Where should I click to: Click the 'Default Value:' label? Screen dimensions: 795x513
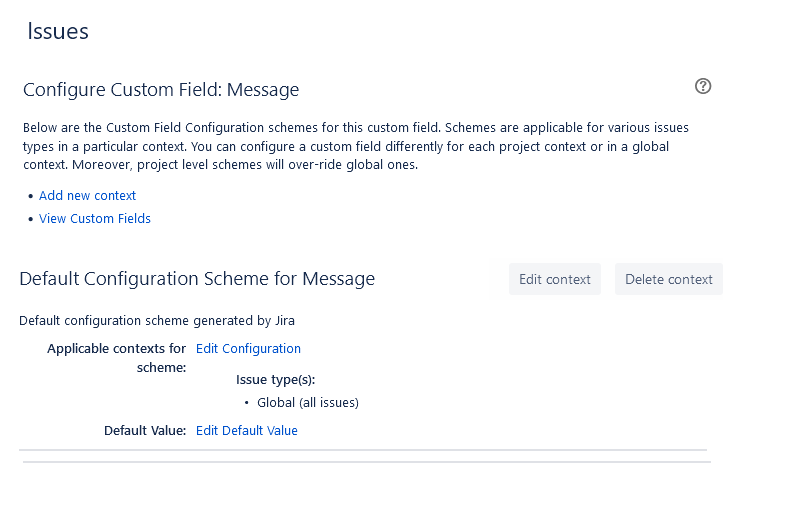point(145,431)
